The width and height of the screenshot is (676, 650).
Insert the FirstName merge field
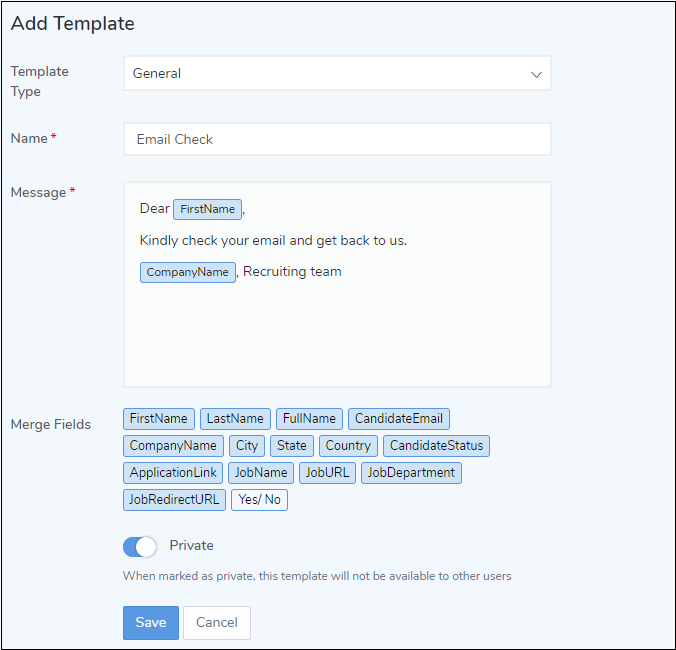pyautogui.click(x=158, y=419)
